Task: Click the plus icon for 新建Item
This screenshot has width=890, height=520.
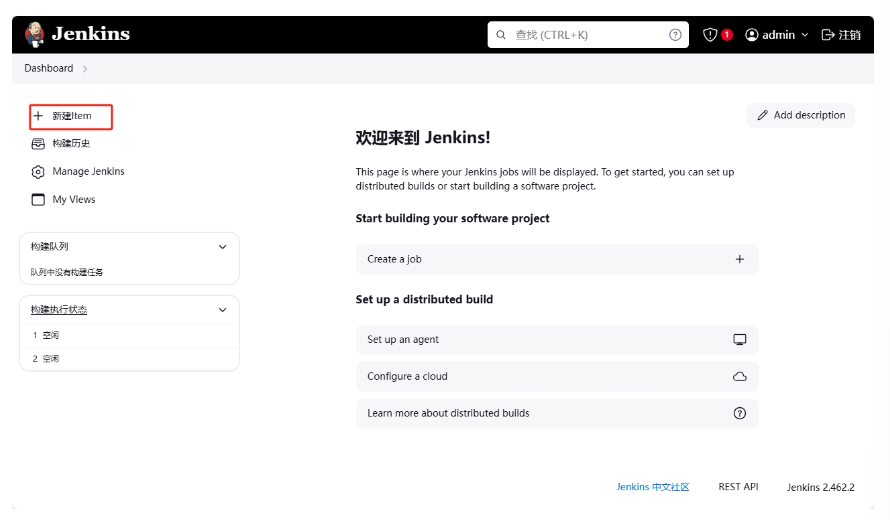Action: [x=38, y=116]
